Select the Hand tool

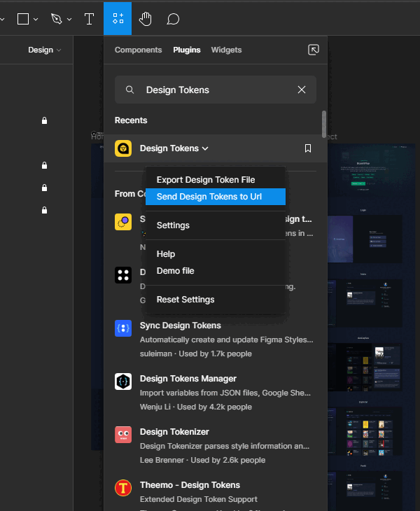[146, 19]
